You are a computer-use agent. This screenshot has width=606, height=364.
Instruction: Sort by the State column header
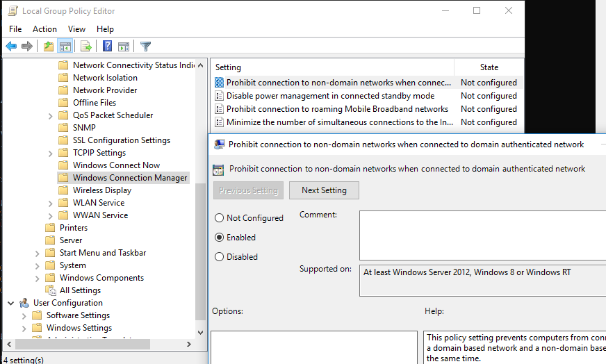pyautogui.click(x=489, y=67)
